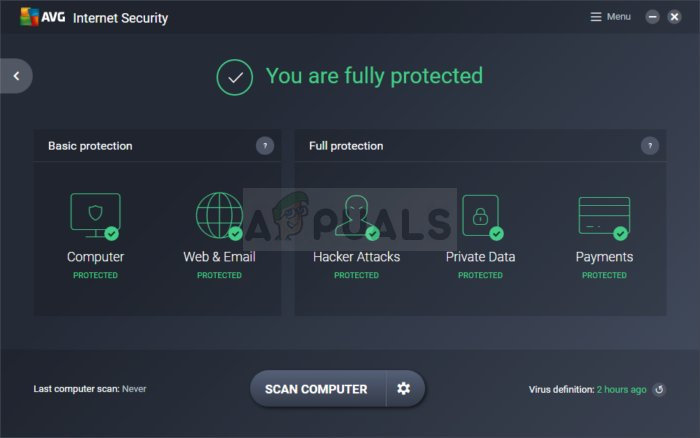Click the Full protection help question mark
This screenshot has height=438, width=700.
point(650,146)
